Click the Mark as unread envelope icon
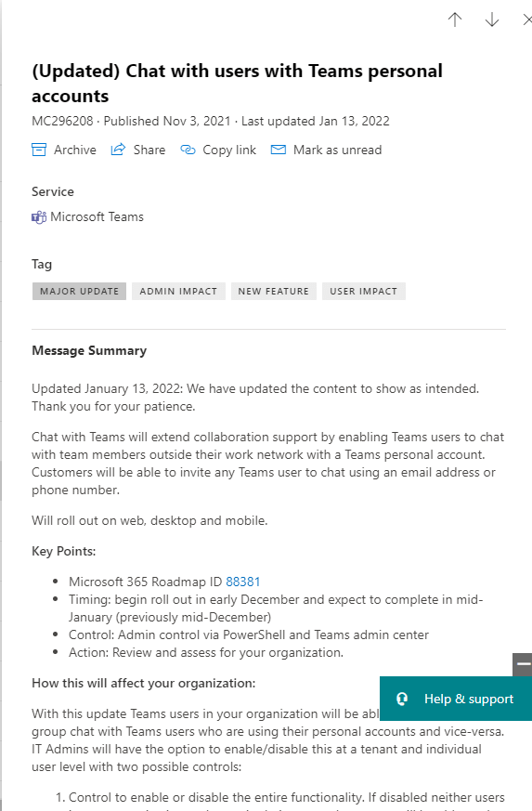The image size is (532, 811). click(279, 150)
